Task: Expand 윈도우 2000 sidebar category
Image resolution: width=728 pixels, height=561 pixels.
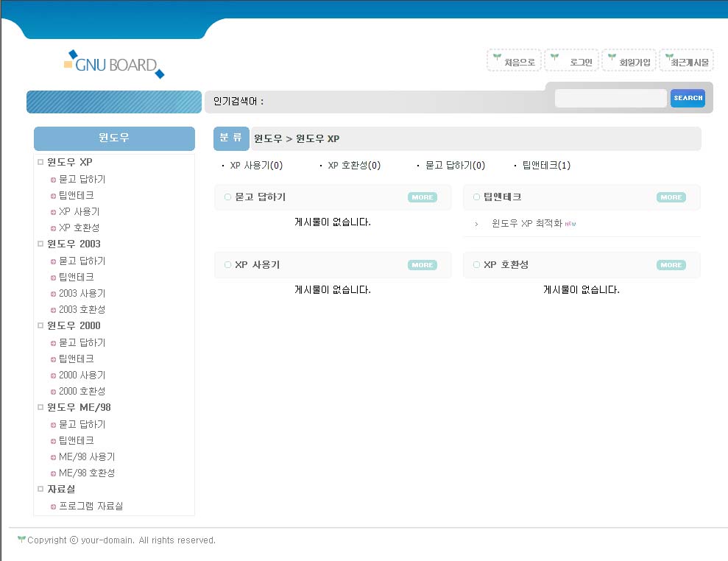Action: tap(74, 325)
